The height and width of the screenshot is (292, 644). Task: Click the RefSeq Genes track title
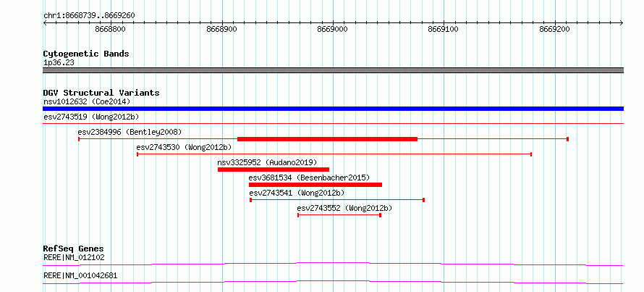[74, 249]
